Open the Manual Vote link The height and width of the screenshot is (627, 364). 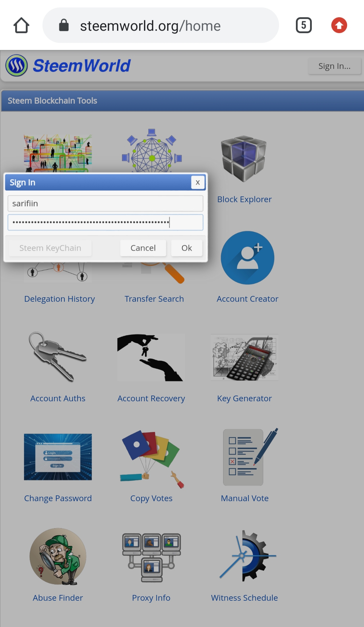[245, 498]
